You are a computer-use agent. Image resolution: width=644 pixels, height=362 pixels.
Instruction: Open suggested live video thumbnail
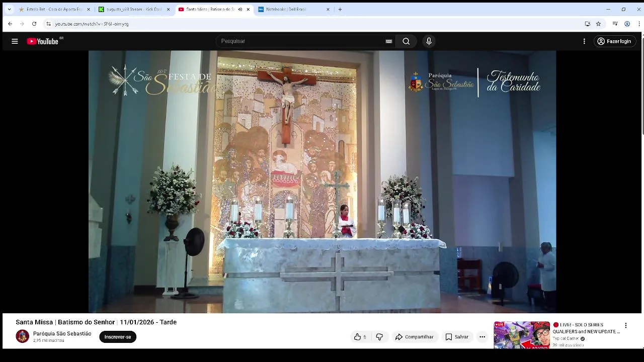[522, 335]
